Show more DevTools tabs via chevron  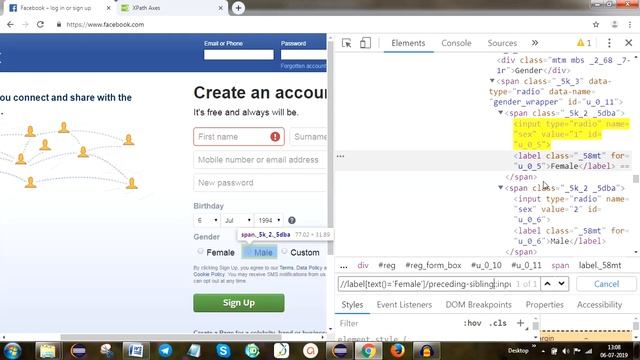(x=535, y=43)
